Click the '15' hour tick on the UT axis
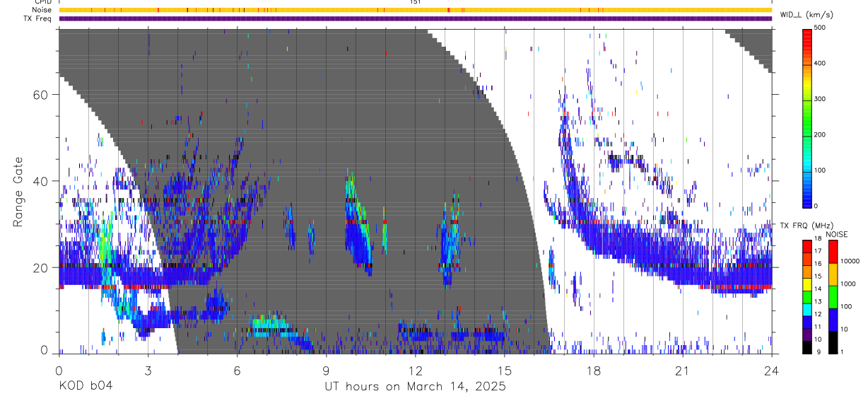The width and height of the screenshot is (868, 401). tap(505, 371)
